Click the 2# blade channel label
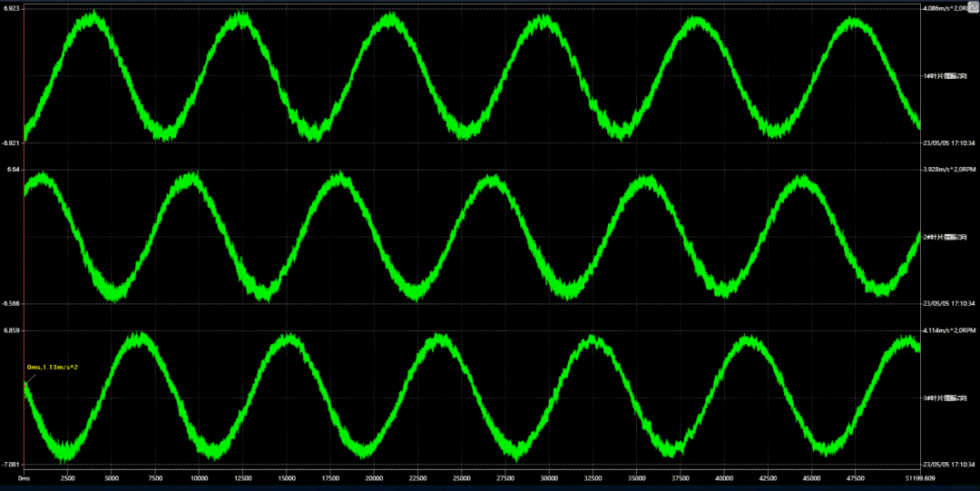 click(x=950, y=237)
